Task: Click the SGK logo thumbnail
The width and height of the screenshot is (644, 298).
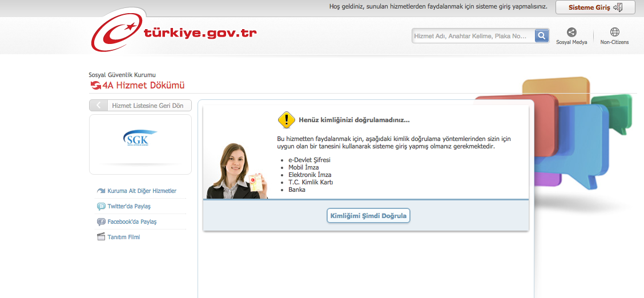Action: tap(140, 139)
